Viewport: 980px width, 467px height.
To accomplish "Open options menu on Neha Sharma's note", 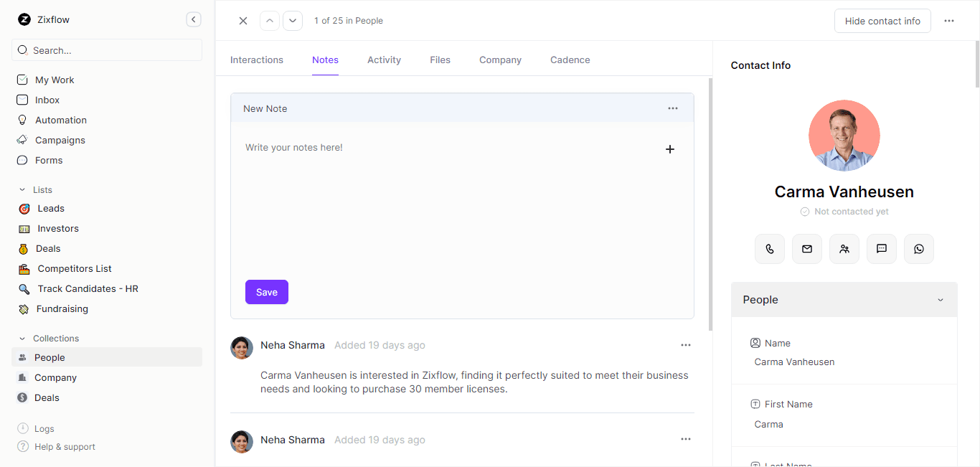I will [685, 345].
